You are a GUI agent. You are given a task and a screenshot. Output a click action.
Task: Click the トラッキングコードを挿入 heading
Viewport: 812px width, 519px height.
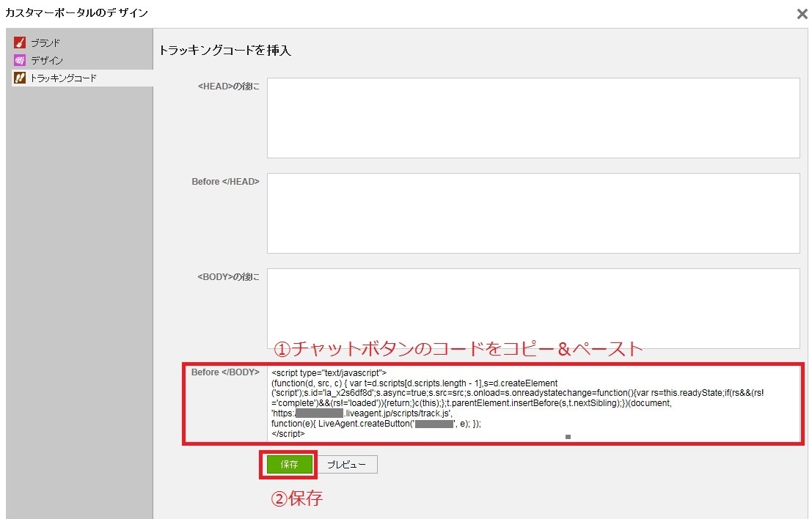(224, 50)
